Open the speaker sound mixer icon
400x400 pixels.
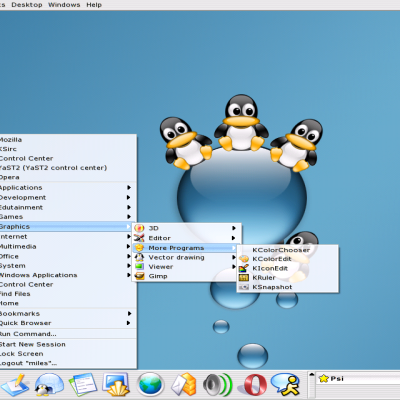218,385
